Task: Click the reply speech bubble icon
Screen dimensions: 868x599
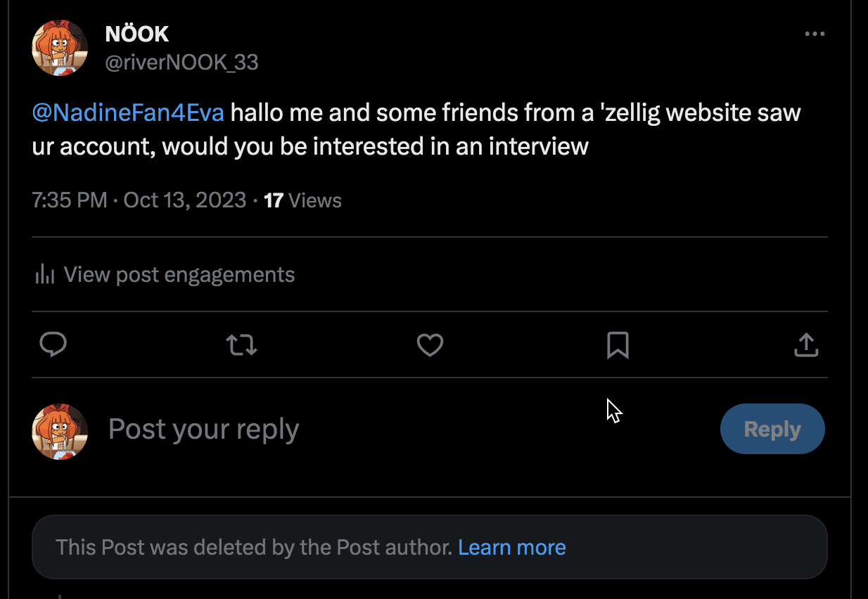Action: (53, 344)
